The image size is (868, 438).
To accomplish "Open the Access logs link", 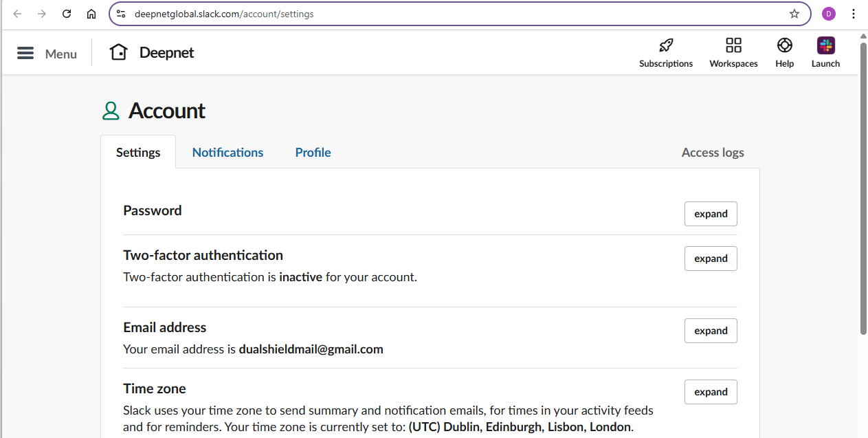I will 713,153.
